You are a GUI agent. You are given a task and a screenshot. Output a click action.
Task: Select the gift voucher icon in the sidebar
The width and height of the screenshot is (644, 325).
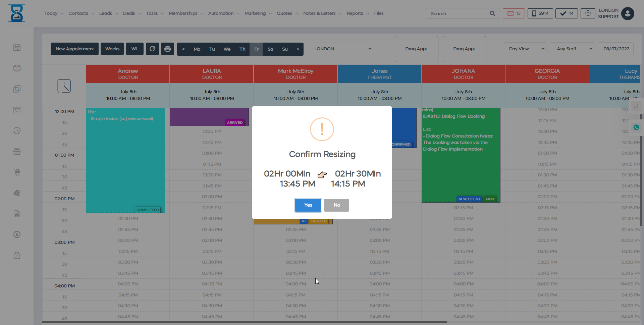tap(17, 151)
